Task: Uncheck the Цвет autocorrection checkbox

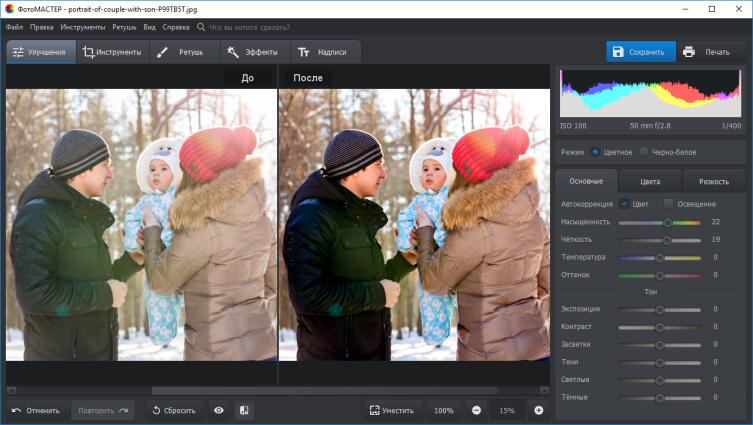Action: coord(624,204)
